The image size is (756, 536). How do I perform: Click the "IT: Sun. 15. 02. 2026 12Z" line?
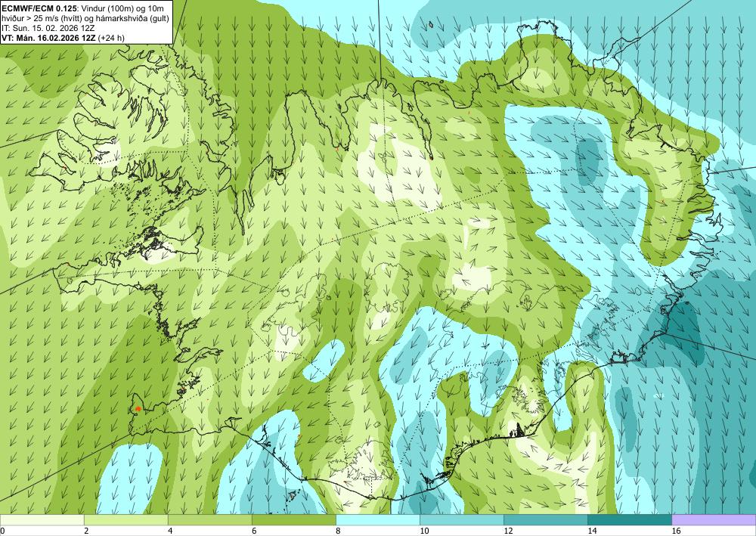pos(48,29)
